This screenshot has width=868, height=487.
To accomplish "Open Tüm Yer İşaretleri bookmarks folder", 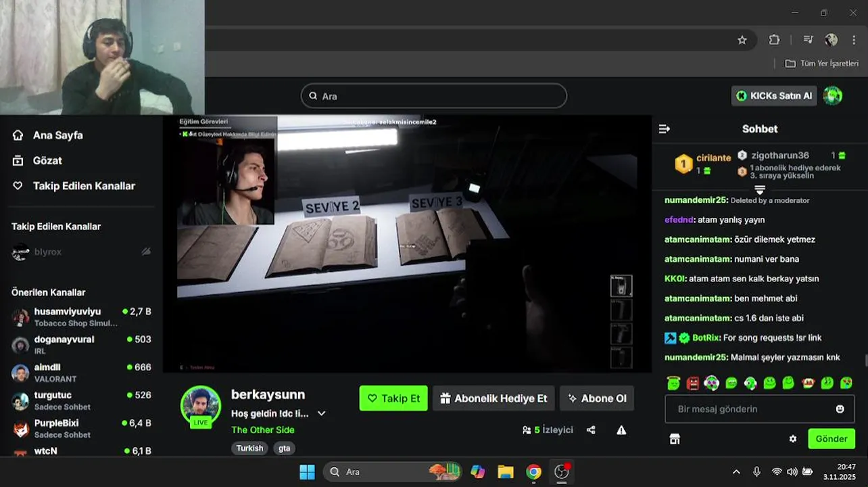I will tap(821, 63).
